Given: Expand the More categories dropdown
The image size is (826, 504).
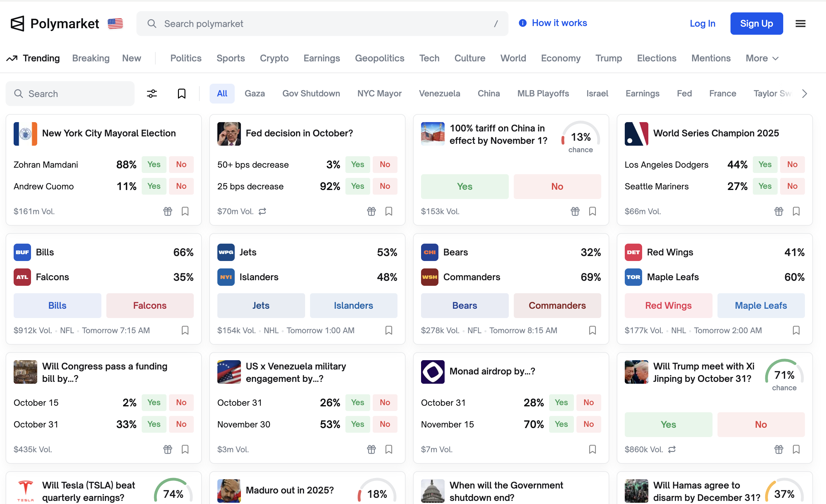Looking at the screenshot, I should (x=762, y=58).
